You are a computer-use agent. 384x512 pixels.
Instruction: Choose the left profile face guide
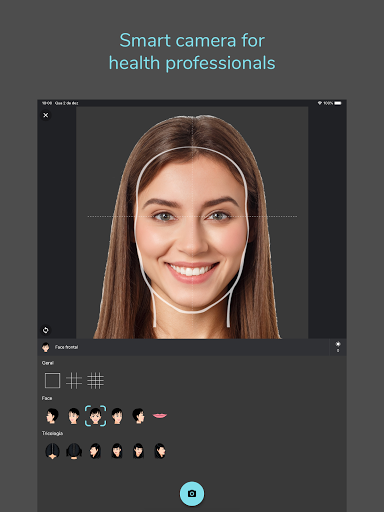[52, 416]
